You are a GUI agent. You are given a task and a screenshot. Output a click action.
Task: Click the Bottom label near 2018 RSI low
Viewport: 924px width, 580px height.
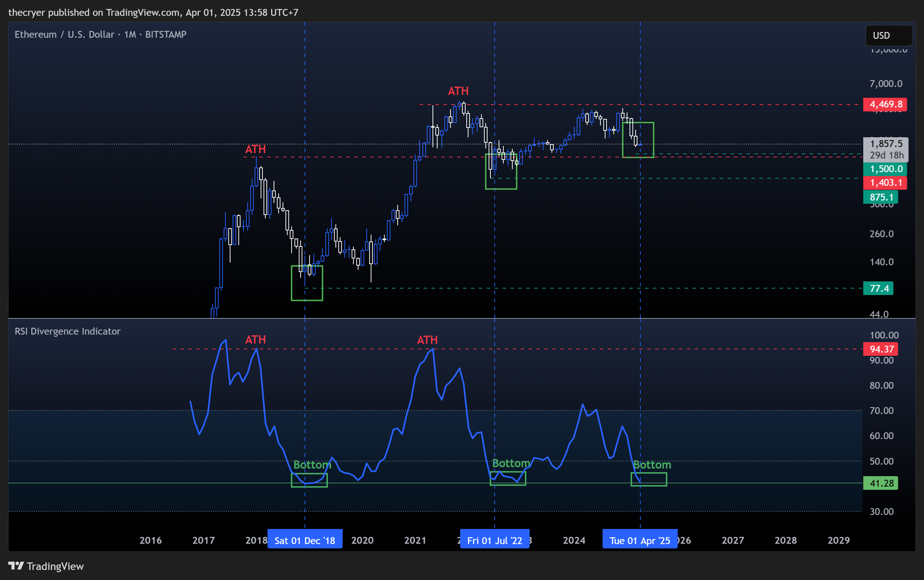click(312, 465)
